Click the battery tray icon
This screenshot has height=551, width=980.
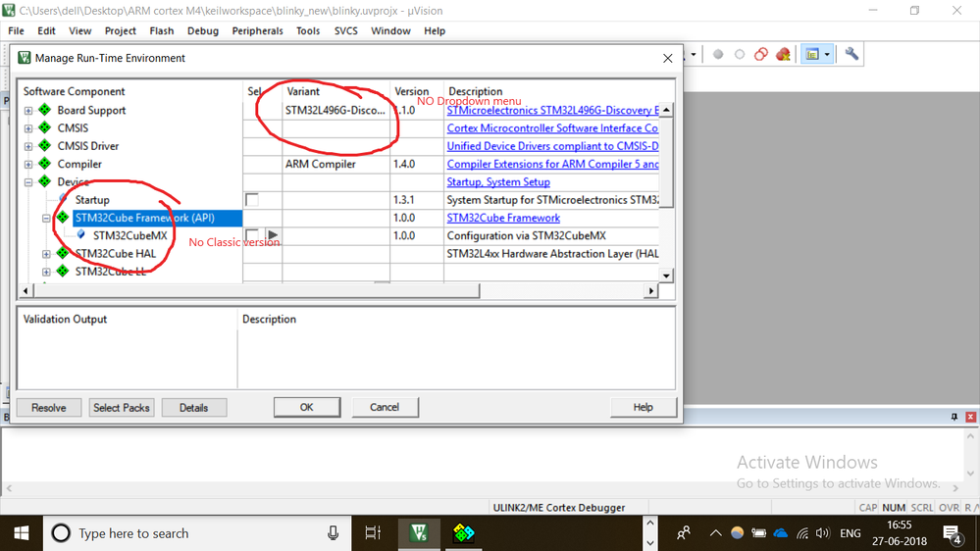(x=758, y=533)
